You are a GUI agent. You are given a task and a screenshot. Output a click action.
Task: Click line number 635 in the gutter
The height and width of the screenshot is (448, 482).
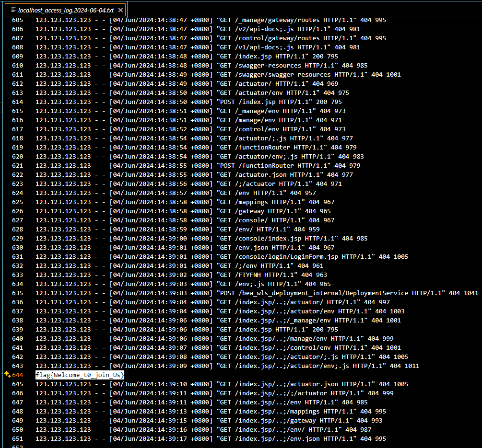17,293
